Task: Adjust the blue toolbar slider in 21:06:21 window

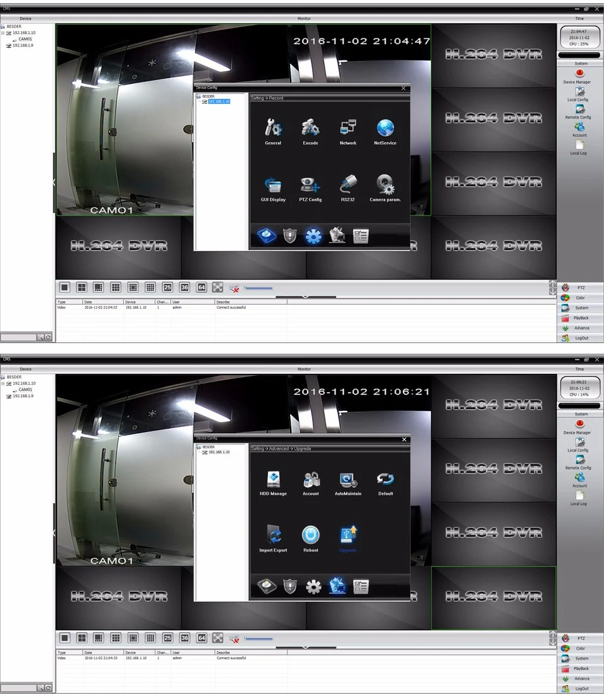Action: (259, 639)
